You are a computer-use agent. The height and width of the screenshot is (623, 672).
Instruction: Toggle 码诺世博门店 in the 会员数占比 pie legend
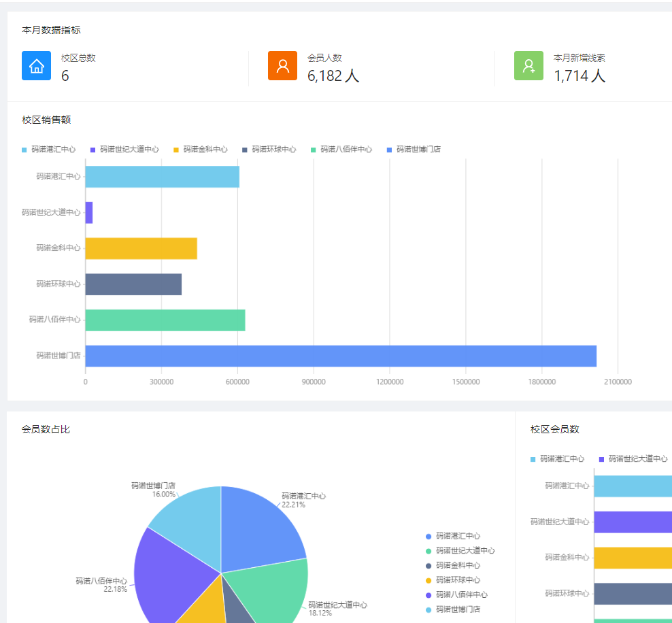tap(453, 609)
